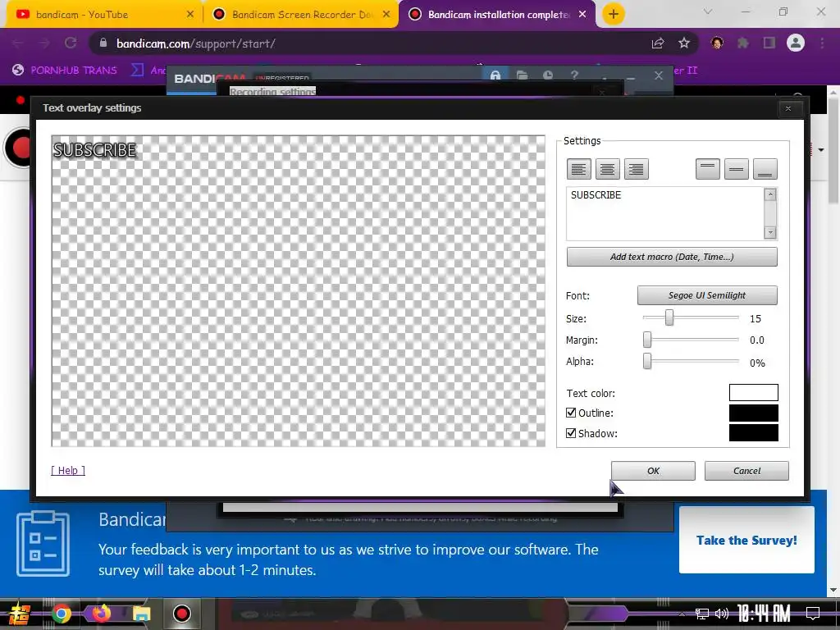
Task: Toggle the Shadow checkbox
Action: [x=571, y=433]
